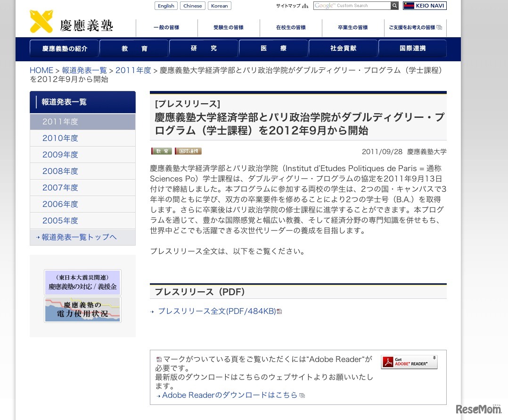Screen dimensions: 508x420
Task: Switch site language to English
Action: 166,6
